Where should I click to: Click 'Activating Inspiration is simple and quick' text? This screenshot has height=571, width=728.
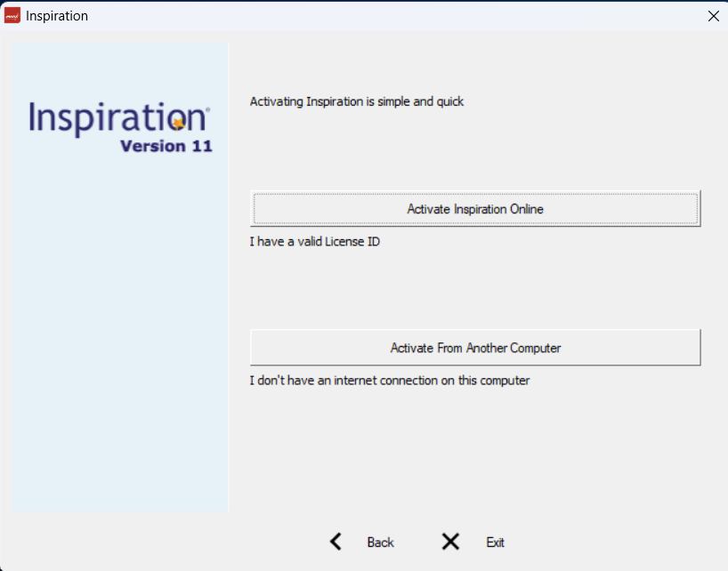(x=357, y=101)
